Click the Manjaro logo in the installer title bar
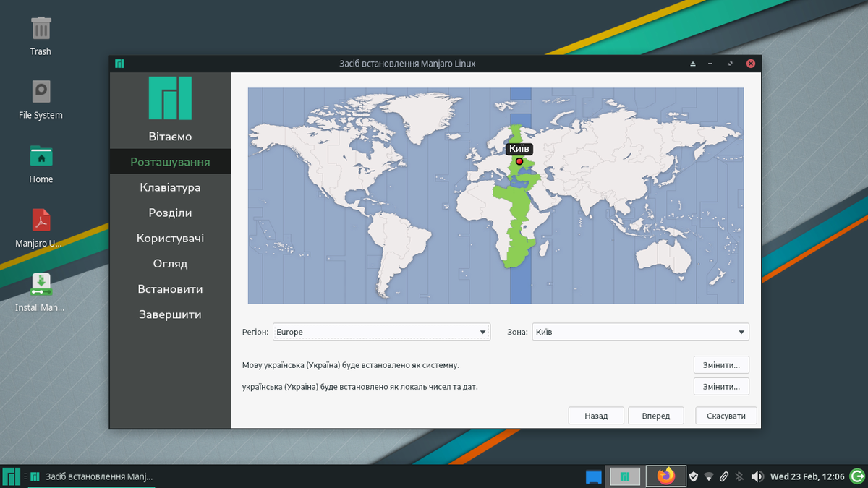The height and width of the screenshot is (488, 868). point(119,64)
